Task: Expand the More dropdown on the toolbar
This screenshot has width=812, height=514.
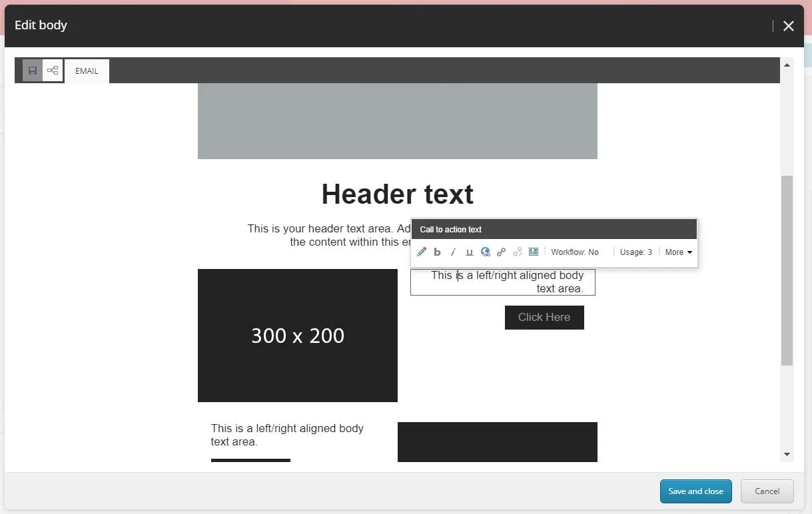Action: click(677, 252)
